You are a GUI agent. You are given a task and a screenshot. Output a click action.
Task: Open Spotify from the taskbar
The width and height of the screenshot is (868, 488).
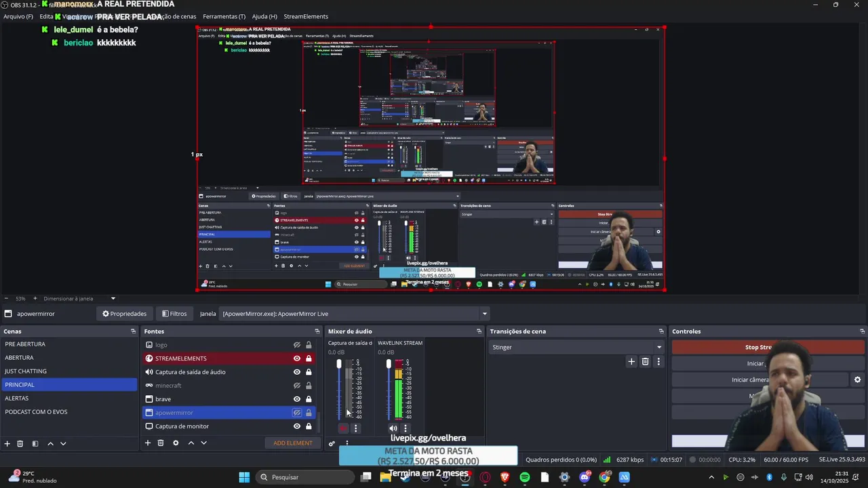525,477
